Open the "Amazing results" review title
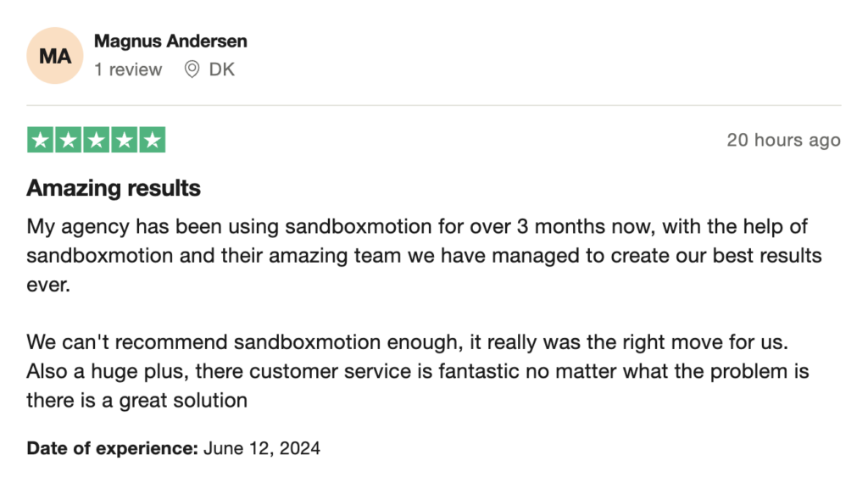The image size is (868, 477). coord(114,188)
